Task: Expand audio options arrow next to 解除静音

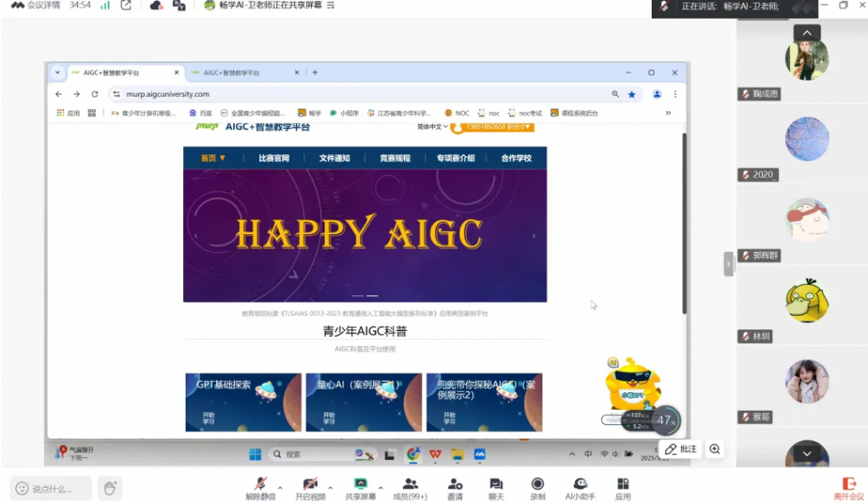Action: pyautogui.click(x=280, y=488)
